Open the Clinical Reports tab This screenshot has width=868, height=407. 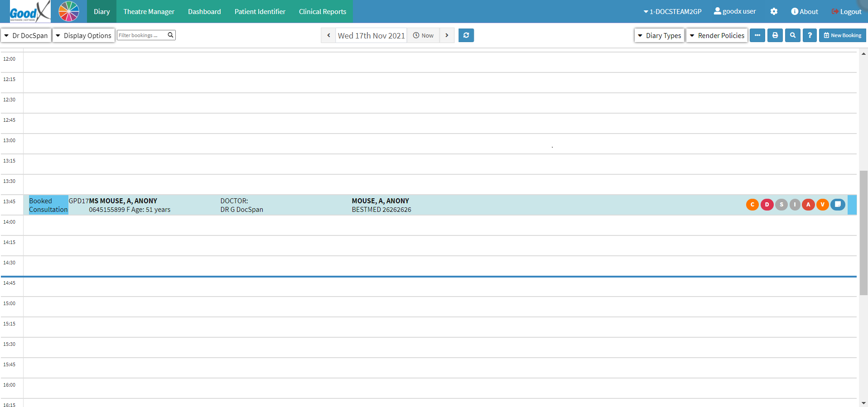coord(322,12)
